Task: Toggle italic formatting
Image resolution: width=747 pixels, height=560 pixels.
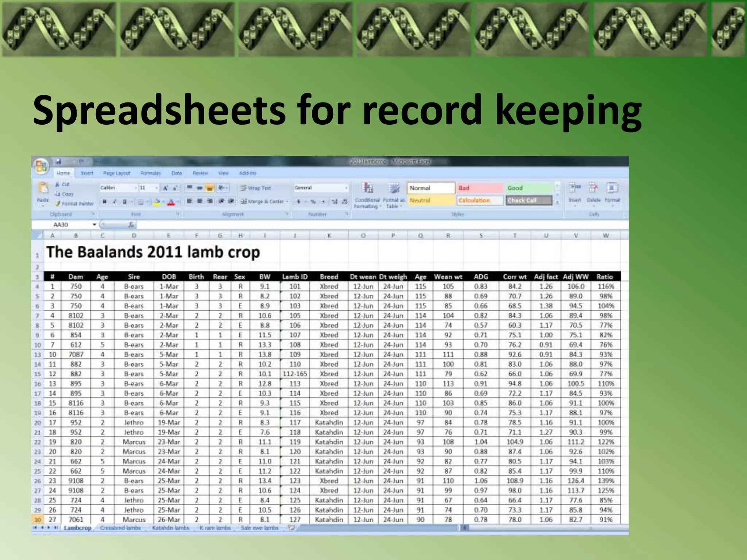Action: pos(115,202)
